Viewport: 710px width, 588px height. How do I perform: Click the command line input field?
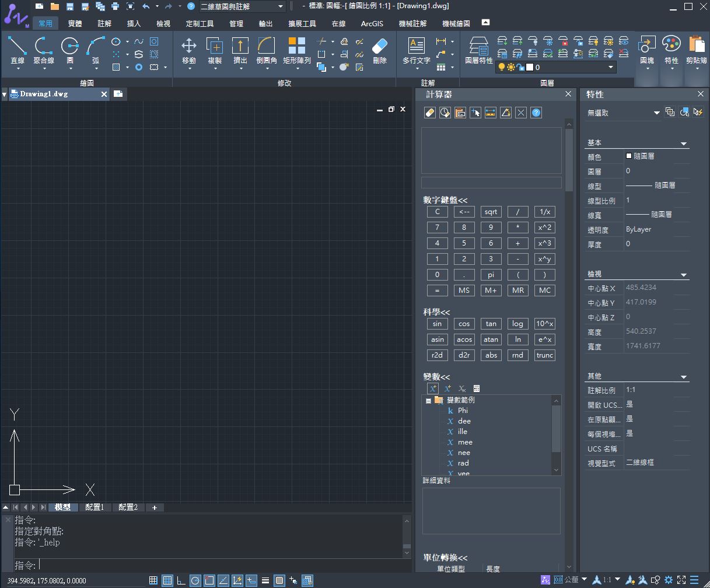pos(222,565)
